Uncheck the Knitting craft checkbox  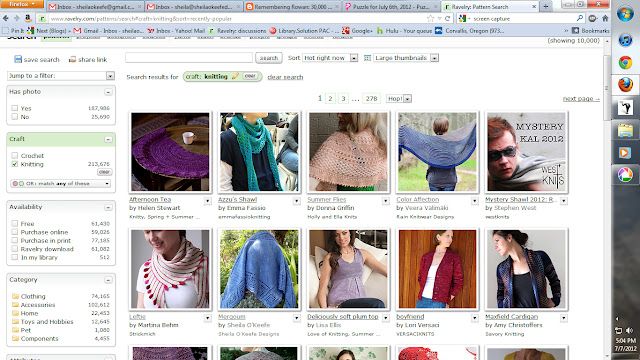click(x=15, y=164)
